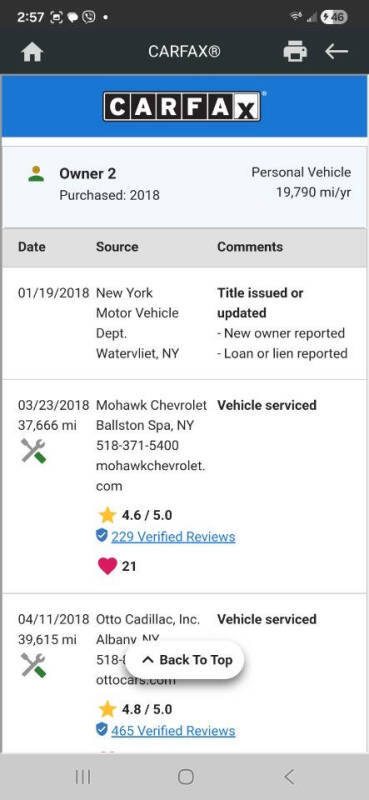The height and width of the screenshot is (800, 369).
Task: Tap the star beside the 4.6 / 5.0 rating
Action: click(107, 515)
